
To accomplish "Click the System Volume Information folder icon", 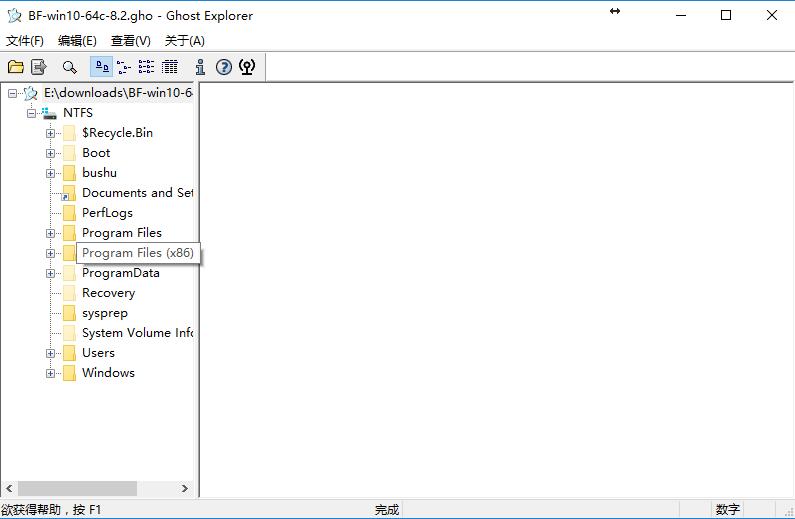I will tap(69, 333).
